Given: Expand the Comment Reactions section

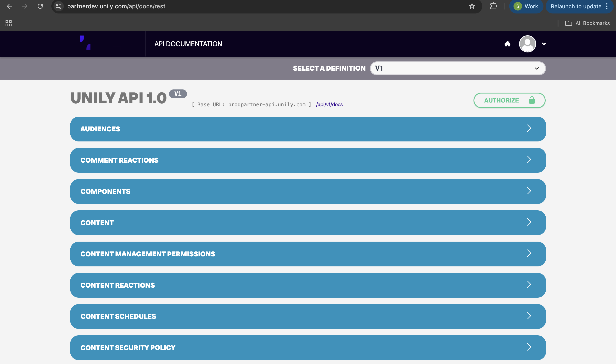Looking at the screenshot, I should point(308,160).
